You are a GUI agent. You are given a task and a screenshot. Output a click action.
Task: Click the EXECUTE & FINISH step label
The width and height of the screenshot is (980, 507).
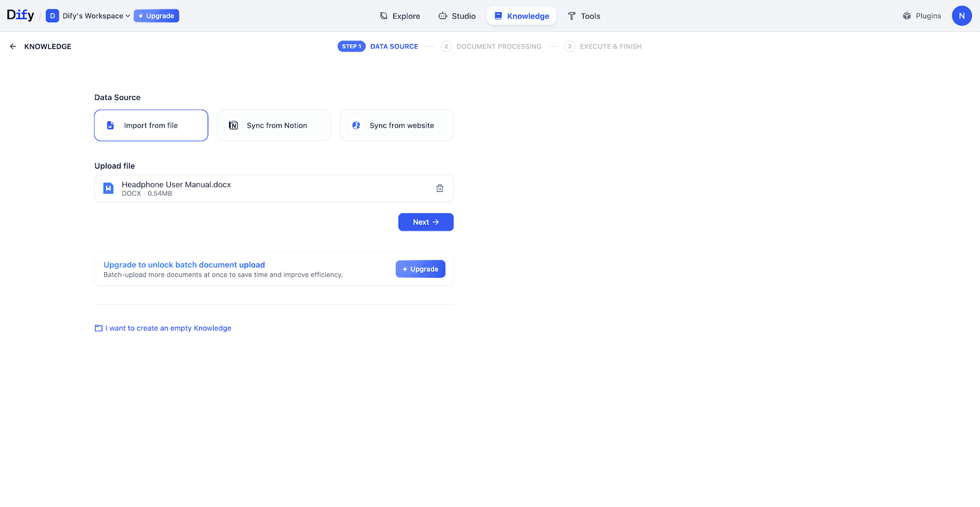pyautogui.click(x=611, y=47)
